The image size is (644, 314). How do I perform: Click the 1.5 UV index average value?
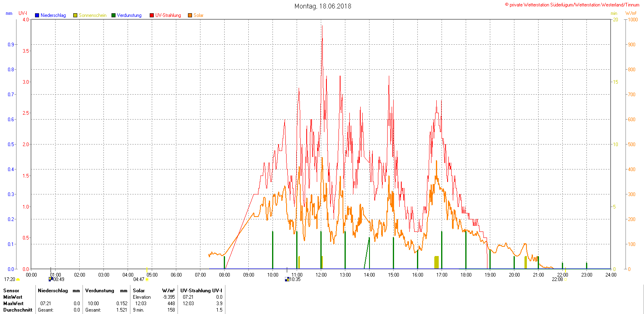219,310
